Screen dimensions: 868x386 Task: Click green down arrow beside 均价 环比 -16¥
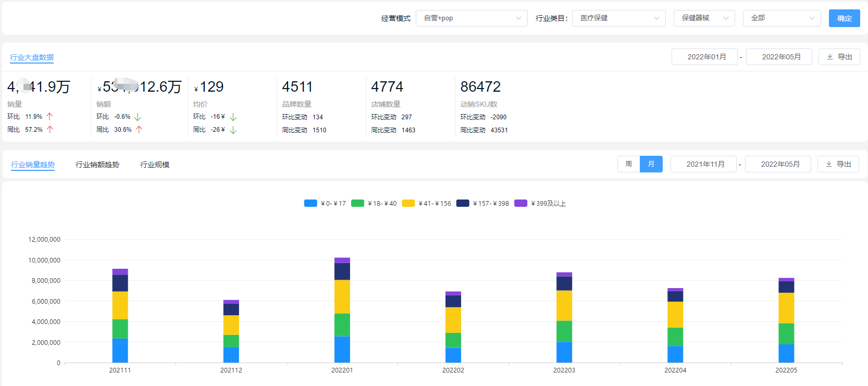233,117
